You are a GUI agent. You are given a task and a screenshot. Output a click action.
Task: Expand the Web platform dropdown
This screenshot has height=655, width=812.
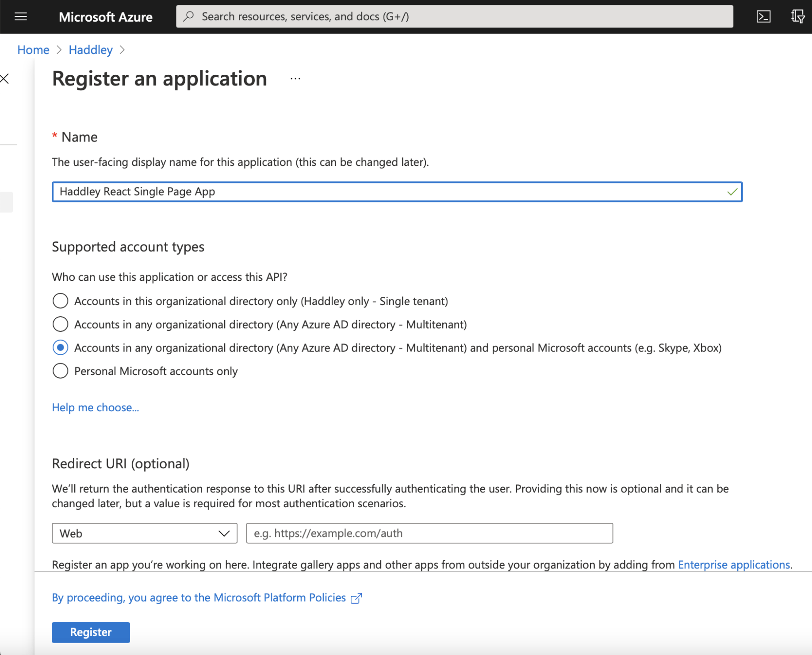click(x=144, y=533)
